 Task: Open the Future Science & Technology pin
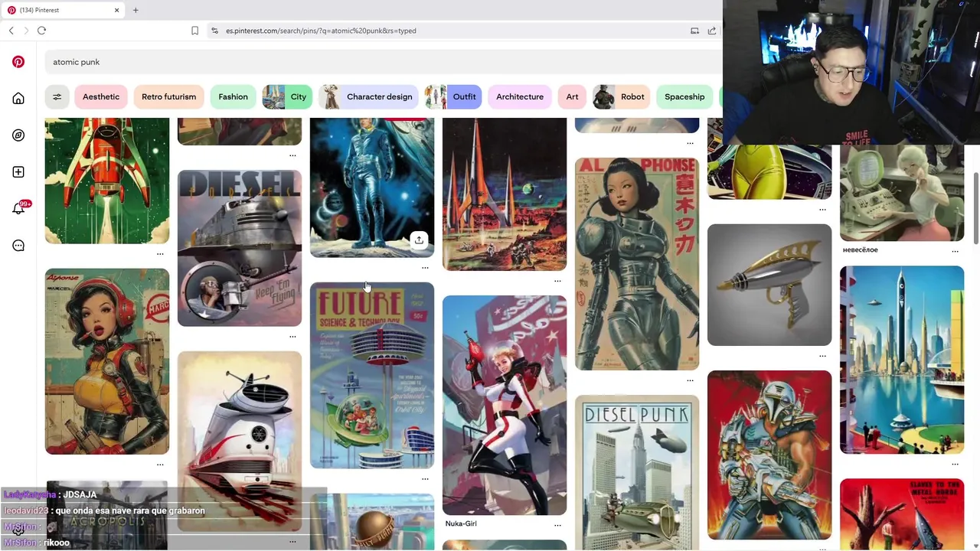click(x=372, y=375)
